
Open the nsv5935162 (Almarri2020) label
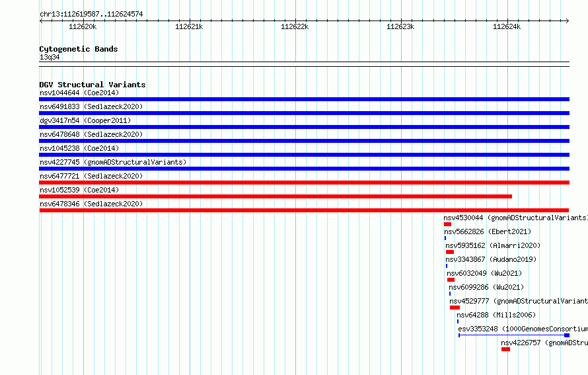493,245
